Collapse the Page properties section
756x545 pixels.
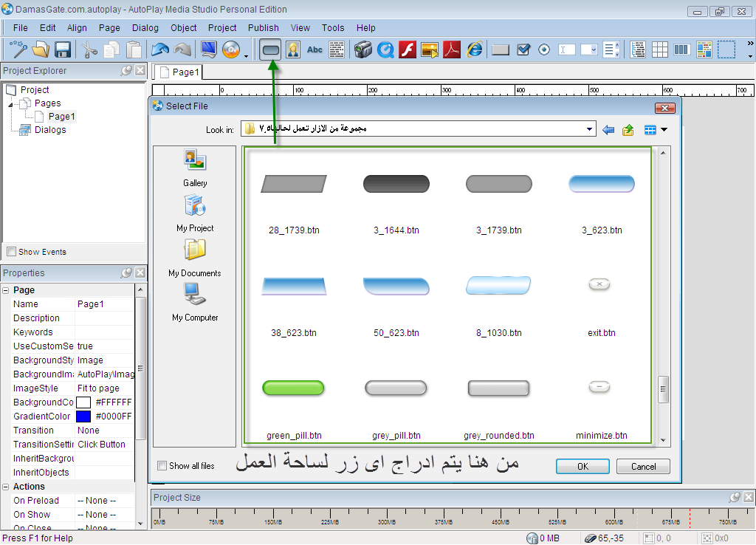coord(6,290)
